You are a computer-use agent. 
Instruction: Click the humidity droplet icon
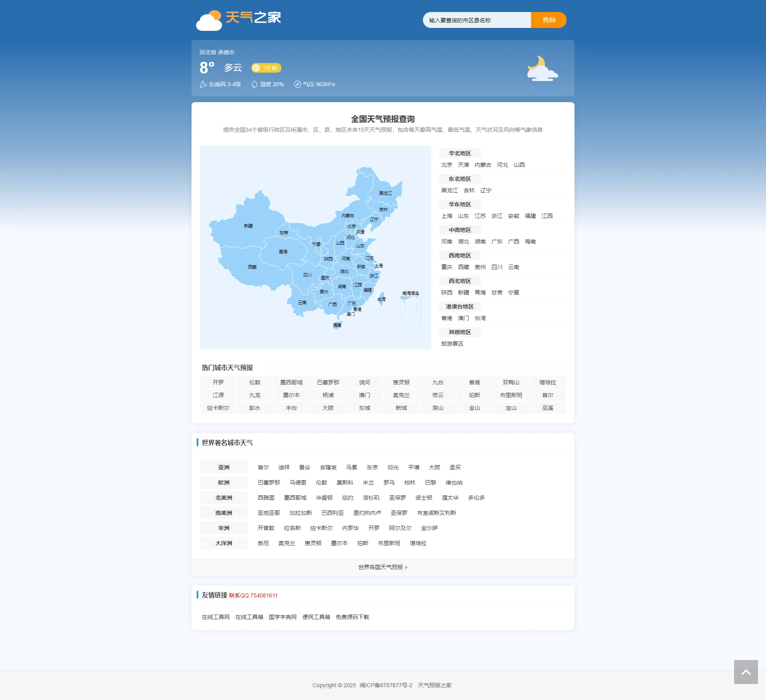(x=254, y=84)
